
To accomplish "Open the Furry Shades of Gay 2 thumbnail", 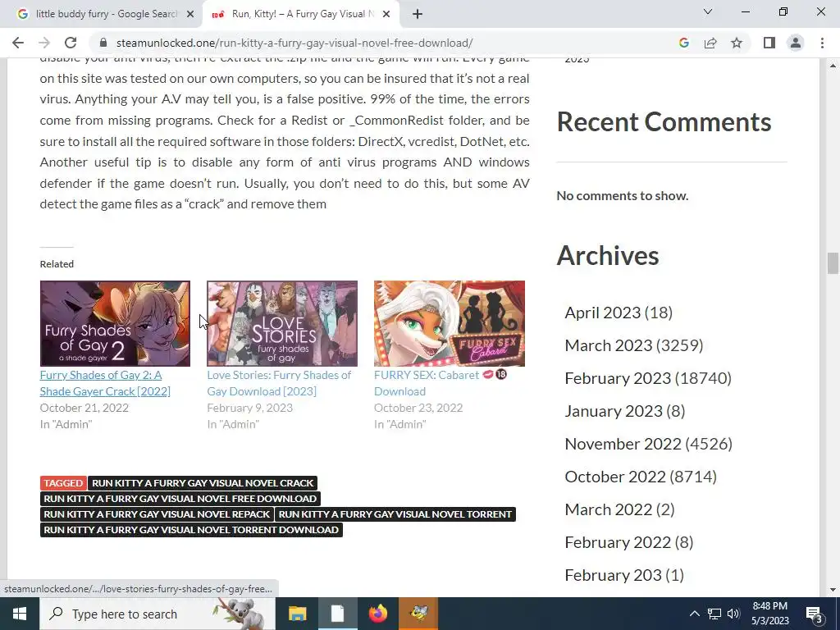I will tap(115, 323).
